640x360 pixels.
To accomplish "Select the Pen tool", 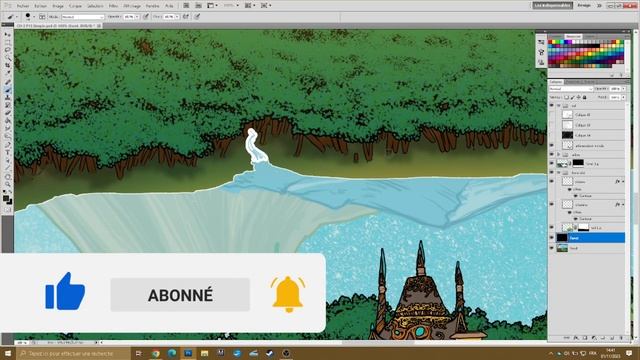I will pyautogui.click(x=8, y=144).
